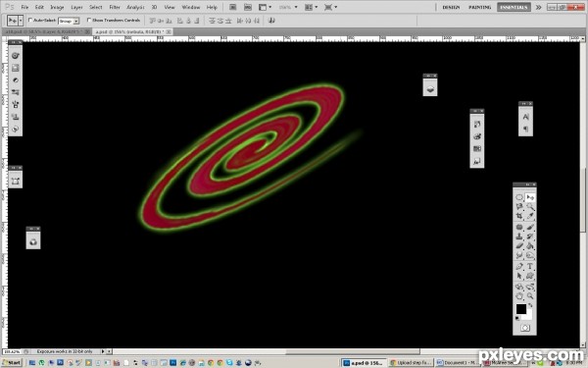Select the Crop tool
Screen dimensions: 588x368
(x=519, y=216)
